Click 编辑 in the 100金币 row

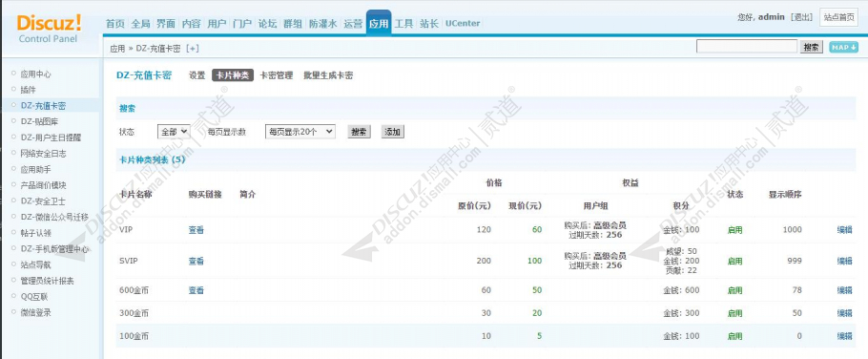[x=844, y=336]
